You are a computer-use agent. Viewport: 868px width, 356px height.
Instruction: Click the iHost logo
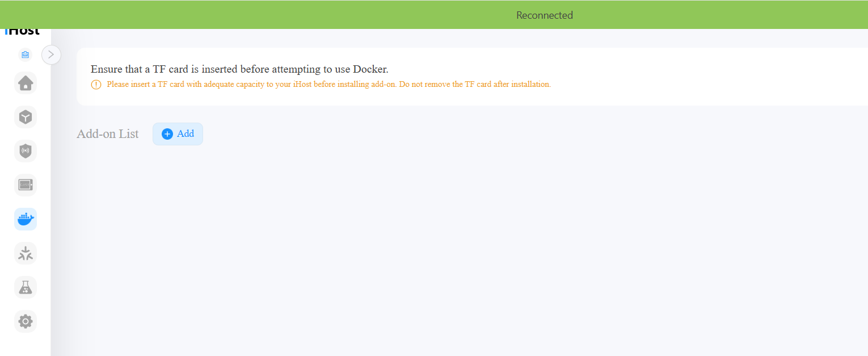point(23,32)
